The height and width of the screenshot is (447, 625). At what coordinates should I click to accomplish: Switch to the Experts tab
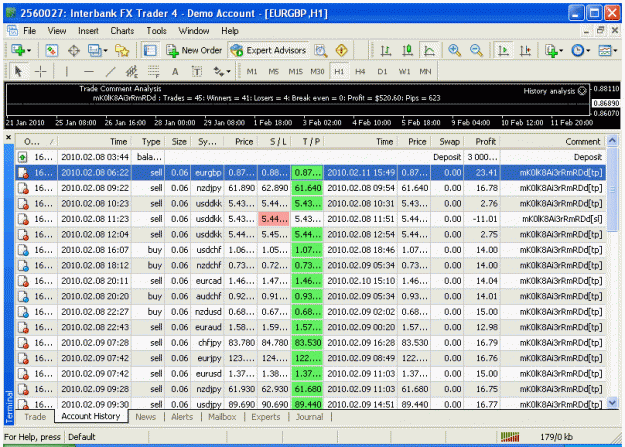265,417
